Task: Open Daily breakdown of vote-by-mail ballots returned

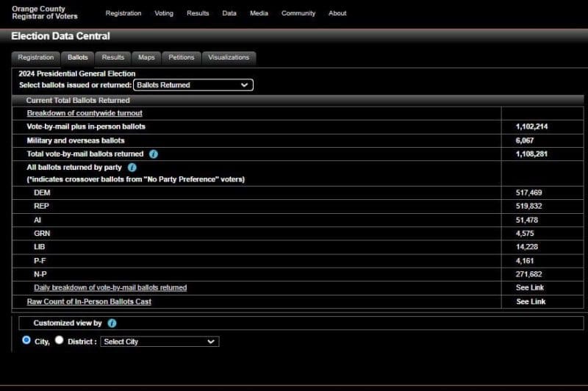Action: click(110, 287)
